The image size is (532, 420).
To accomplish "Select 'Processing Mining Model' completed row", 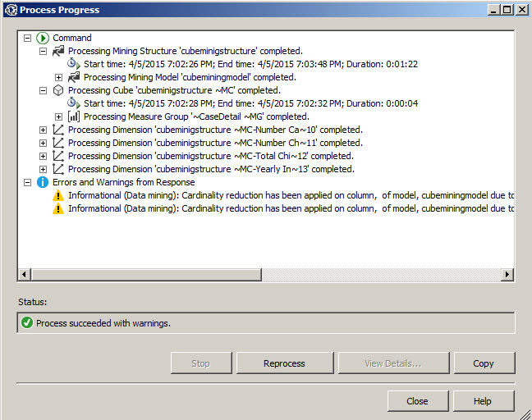I will pos(190,77).
